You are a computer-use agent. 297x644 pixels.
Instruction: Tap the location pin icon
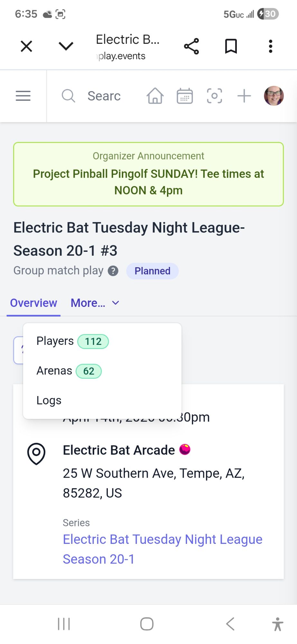click(x=36, y=453)
